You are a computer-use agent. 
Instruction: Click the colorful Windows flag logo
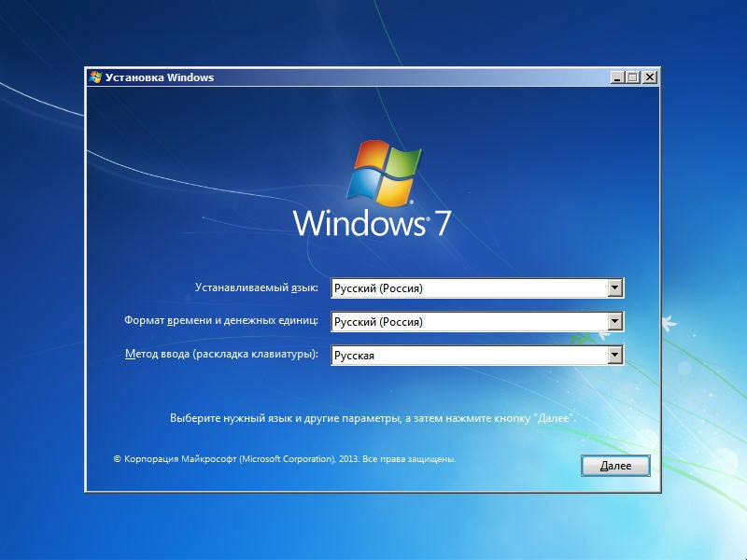[385, 173]
